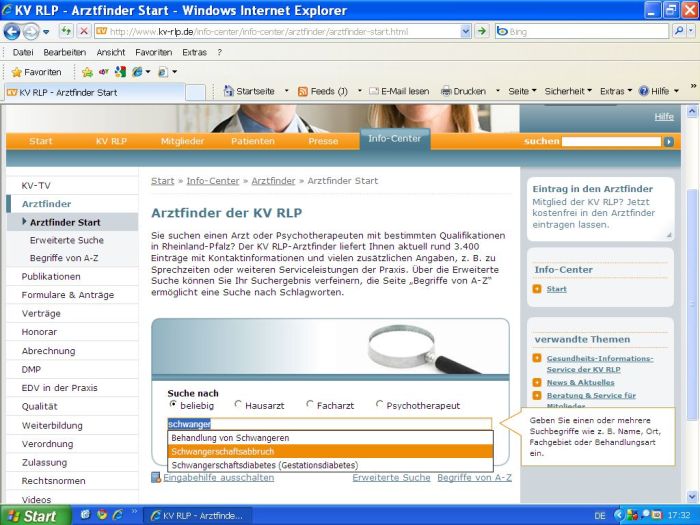
Task: Choose suggestion Schwangerschaftsabbruch
Action: coord(330,451)
